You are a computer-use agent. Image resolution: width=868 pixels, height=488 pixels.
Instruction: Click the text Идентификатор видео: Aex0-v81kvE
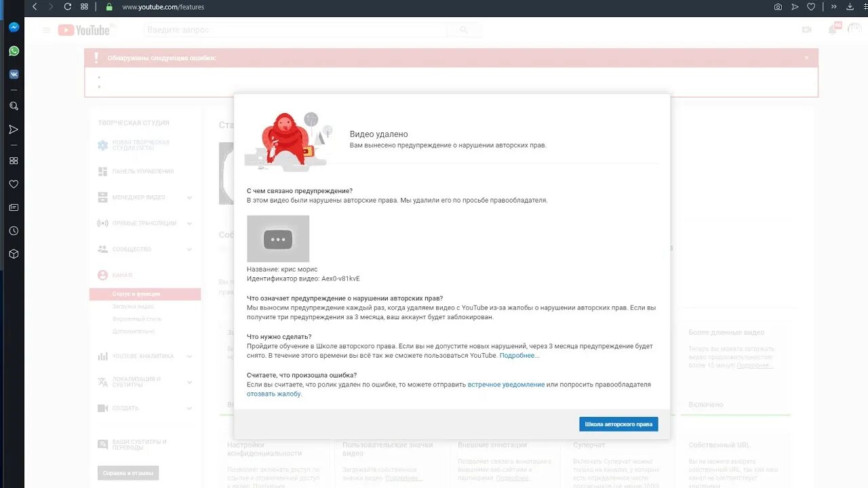[x=303, y=279]
